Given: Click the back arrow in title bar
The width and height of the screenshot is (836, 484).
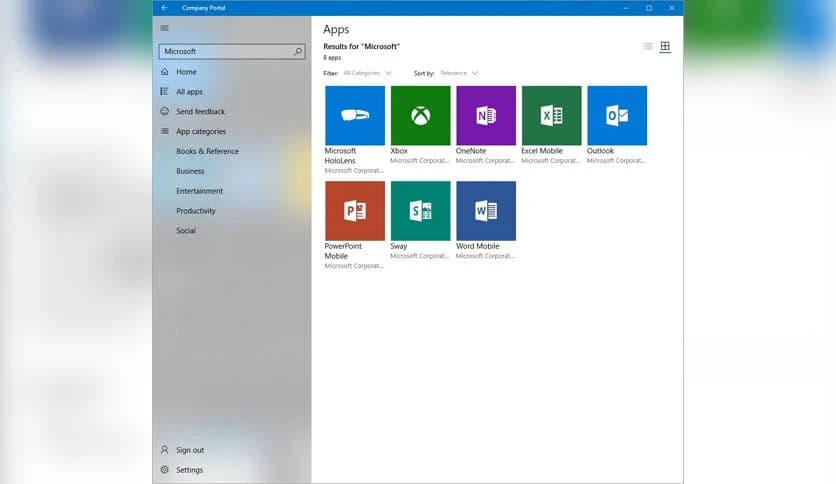Looking at the screenshot, I should click(x=164, y=8).
